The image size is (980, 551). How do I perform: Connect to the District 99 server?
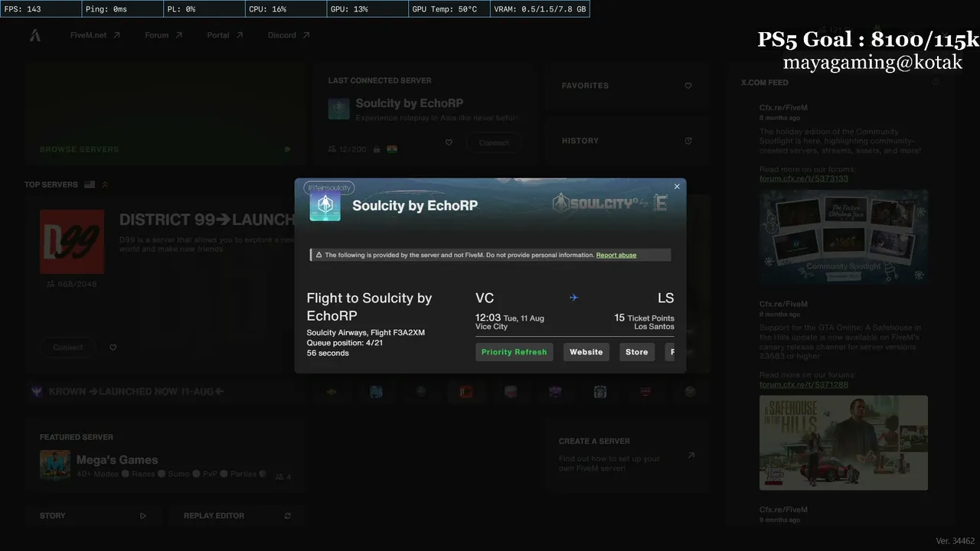coord(68,347)
